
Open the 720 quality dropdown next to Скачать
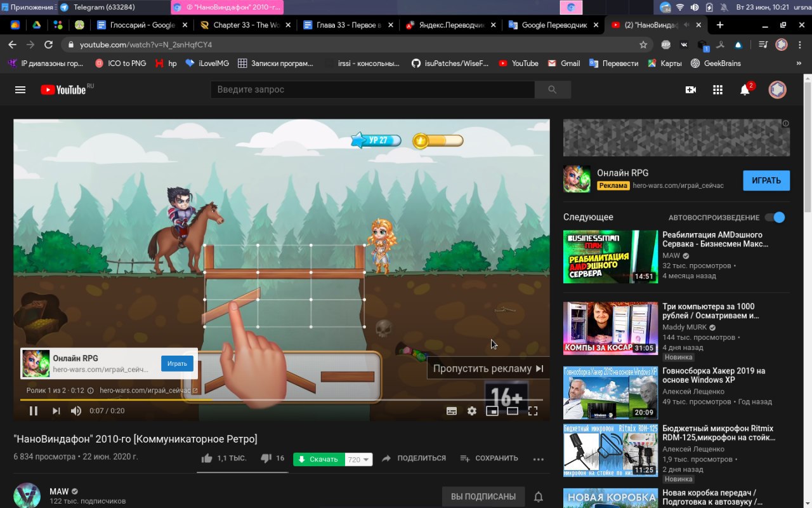[359, 459]
